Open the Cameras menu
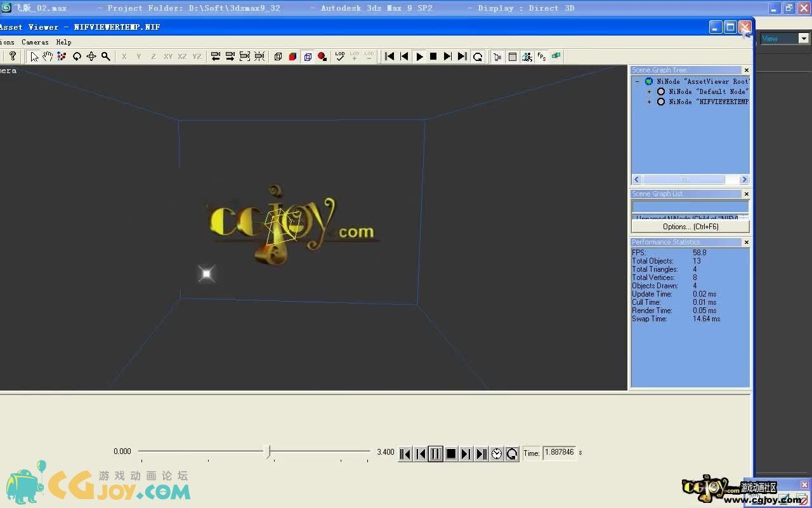The height and width of the screenshot is (508, 812). click(35, 42)
